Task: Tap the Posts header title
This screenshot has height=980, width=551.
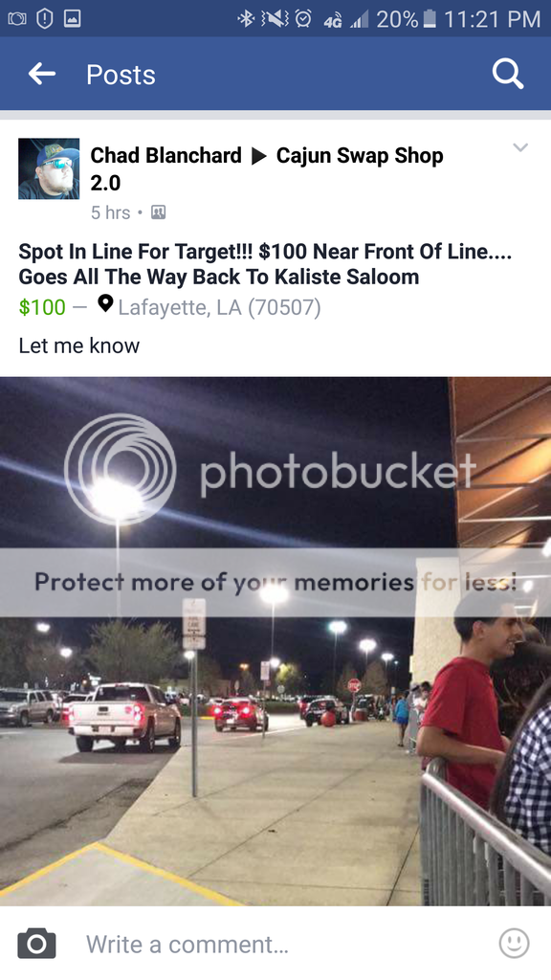Action: click(121, 75)
